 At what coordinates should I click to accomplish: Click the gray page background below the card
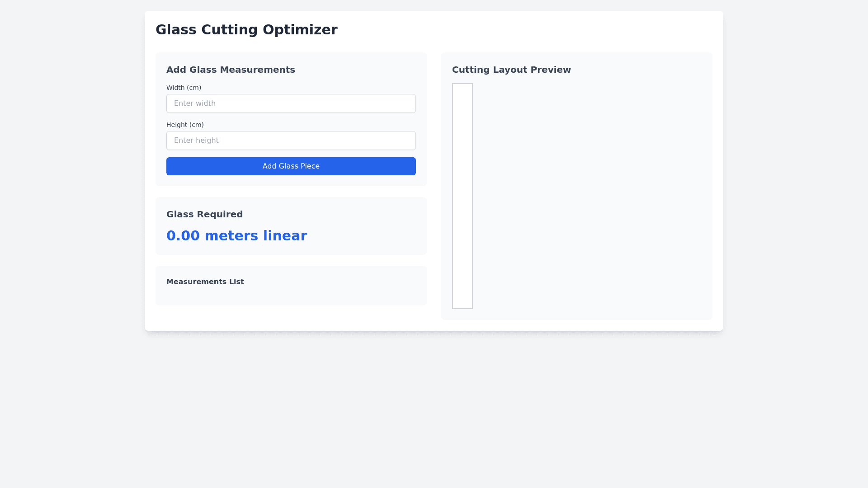434,407
